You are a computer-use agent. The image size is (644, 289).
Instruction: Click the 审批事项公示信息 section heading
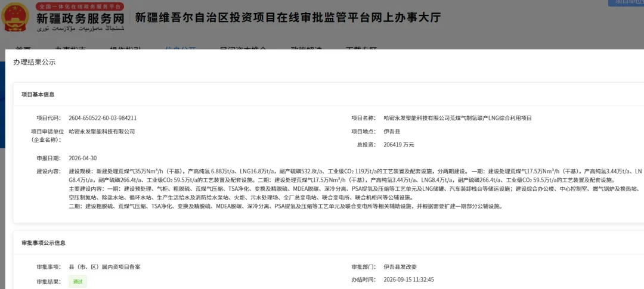click(43, 243)
